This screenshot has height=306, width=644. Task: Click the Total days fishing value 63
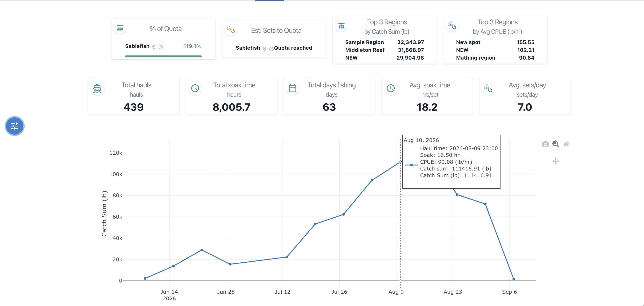(x=329, y=107)
